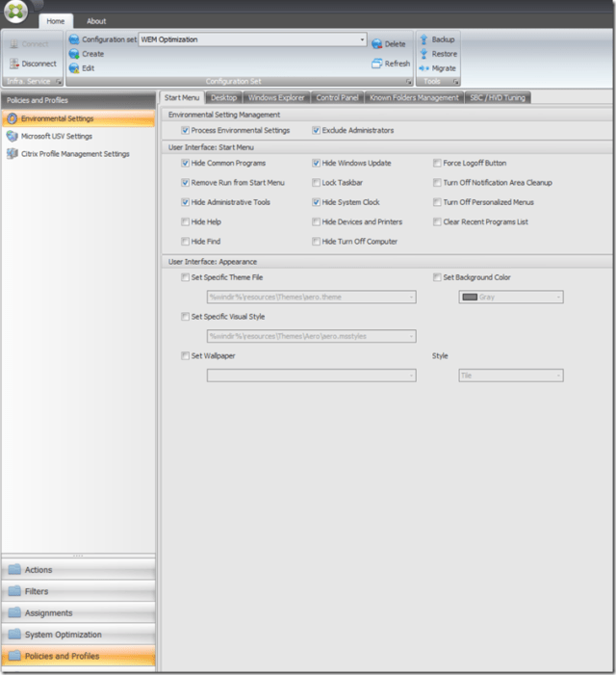Click the Create configuration set icon
This screenshot has width=616, height=675.
(74, 54)
